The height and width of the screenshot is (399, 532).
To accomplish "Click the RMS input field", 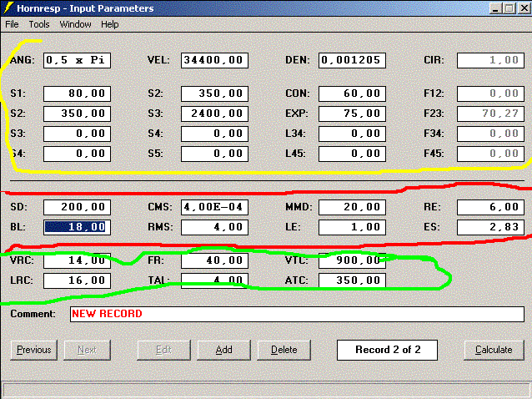I will (x=214, y=227).
